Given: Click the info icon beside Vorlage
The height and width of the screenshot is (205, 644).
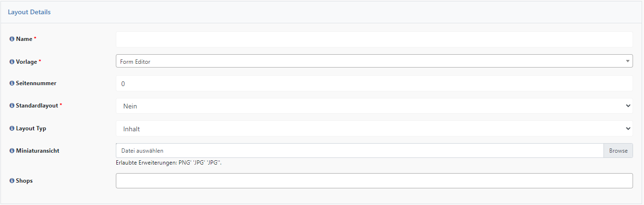Looking at the screenshot, I should click(x=12, y=62).
